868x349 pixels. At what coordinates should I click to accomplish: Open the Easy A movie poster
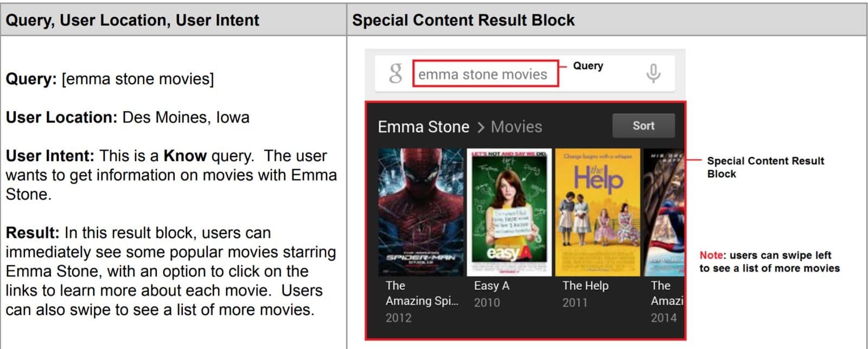pos(509,212)
